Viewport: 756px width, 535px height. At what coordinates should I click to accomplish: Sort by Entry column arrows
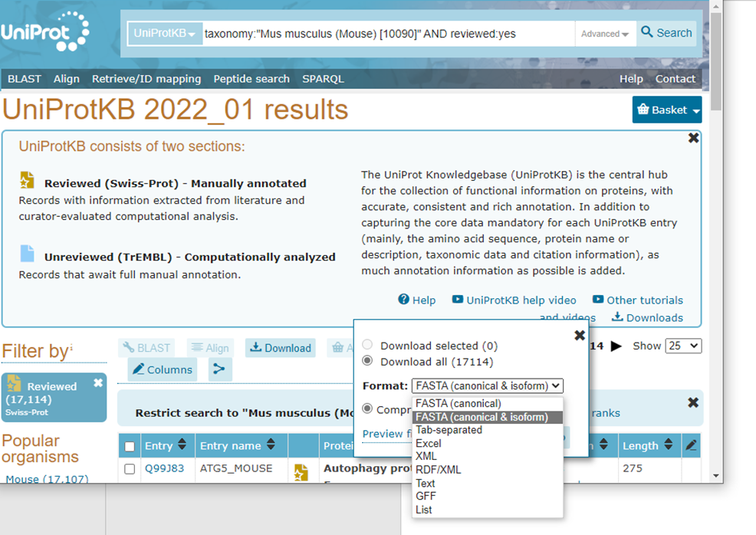click(x=182, y=444)
